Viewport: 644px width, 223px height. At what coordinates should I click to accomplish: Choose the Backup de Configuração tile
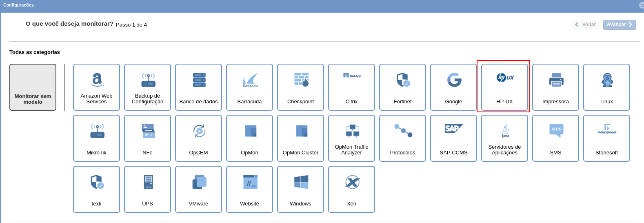pos(147,87)
